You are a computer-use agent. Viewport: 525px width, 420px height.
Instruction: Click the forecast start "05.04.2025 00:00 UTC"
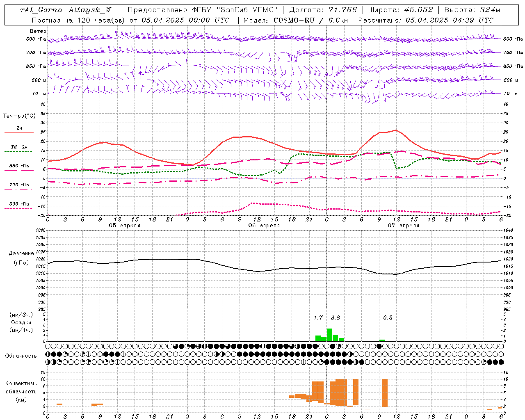pos(185,20)
